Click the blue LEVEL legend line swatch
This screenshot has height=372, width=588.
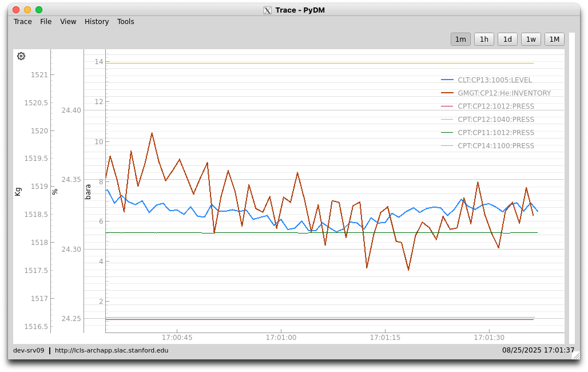(447, 80)
